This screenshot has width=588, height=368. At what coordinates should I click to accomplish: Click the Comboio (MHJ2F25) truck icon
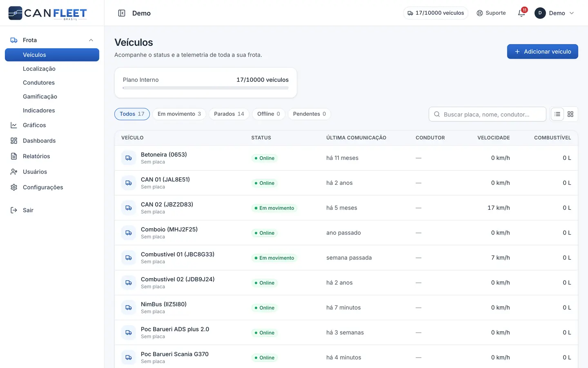129,233
